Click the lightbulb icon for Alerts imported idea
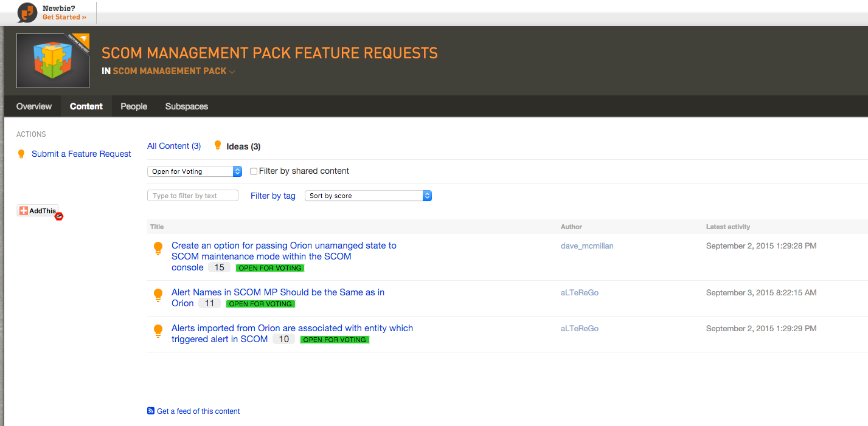This screenshot has width=868, height=426. pos(158,331)
